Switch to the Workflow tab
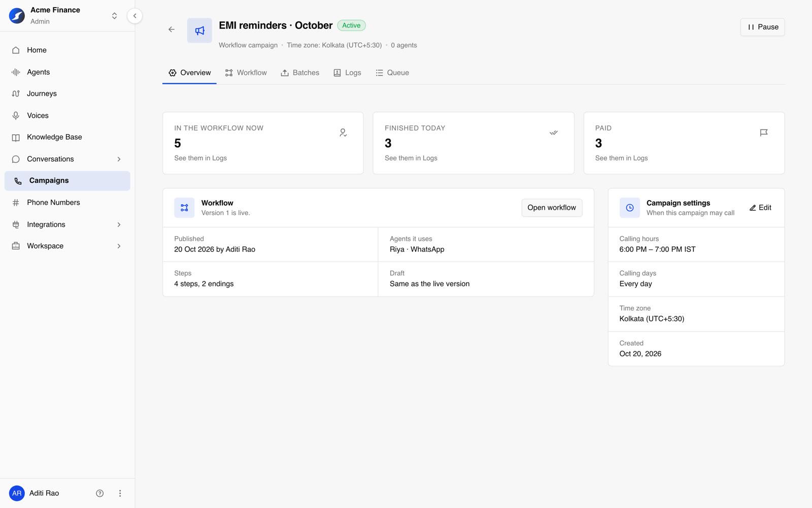The width and height of the screenshot is (812, 508). coord(246,73)
